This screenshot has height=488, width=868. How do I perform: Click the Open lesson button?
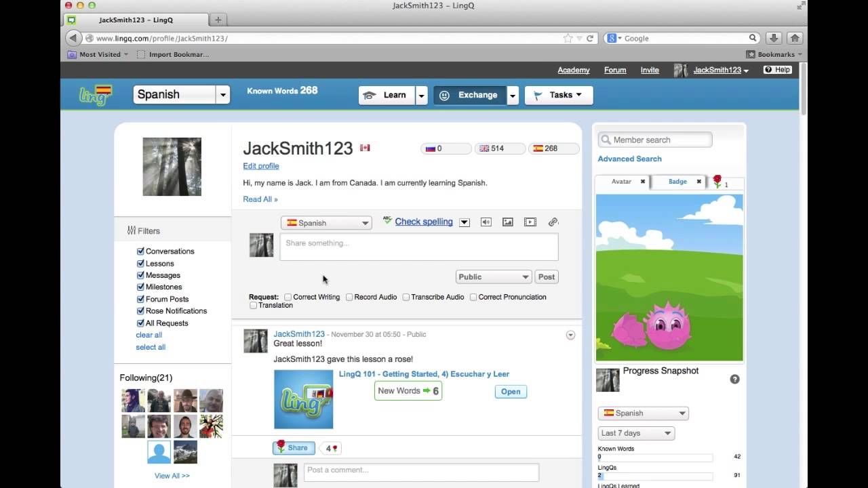tap(511, 392)
